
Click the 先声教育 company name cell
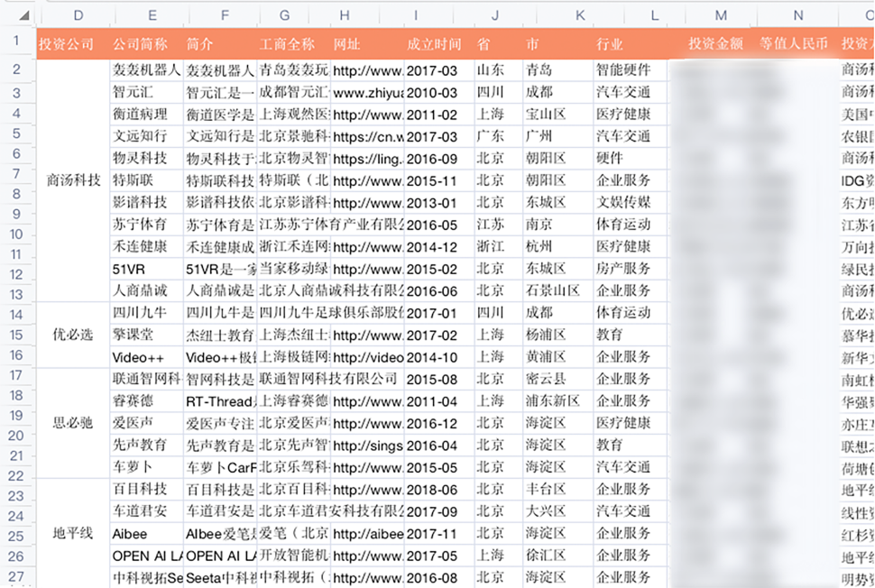coord(147,446)
